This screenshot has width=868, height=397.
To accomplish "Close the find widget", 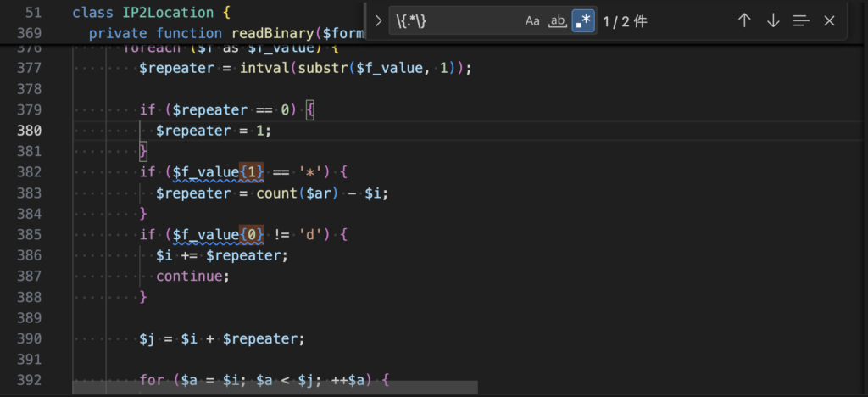I will pos(830,21).
